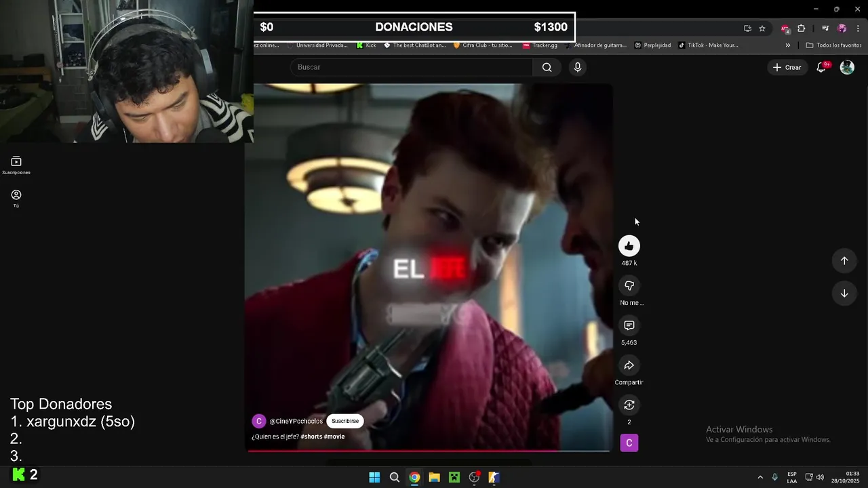The image size is (868, 488).
Task: Open the YouTube account avatar menu
Action: click(847, 67)
